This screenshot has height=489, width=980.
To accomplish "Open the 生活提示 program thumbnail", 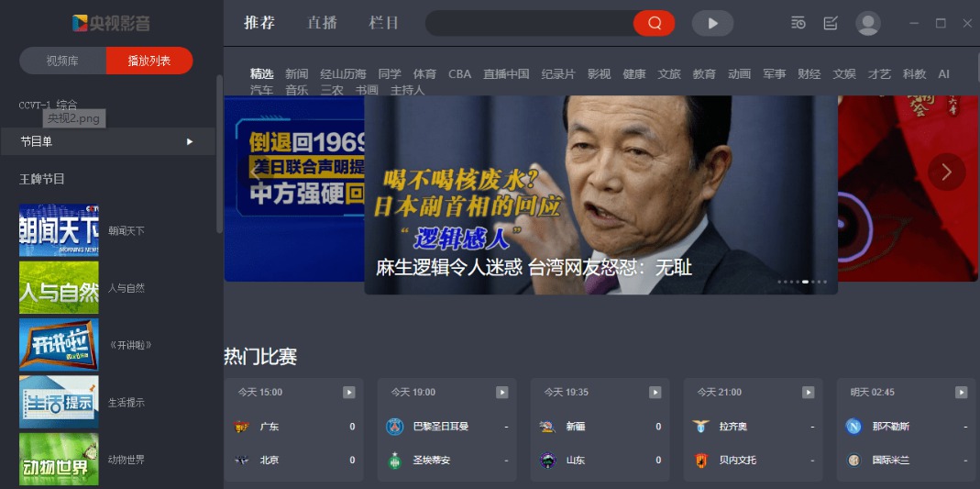I will point(59,402).
